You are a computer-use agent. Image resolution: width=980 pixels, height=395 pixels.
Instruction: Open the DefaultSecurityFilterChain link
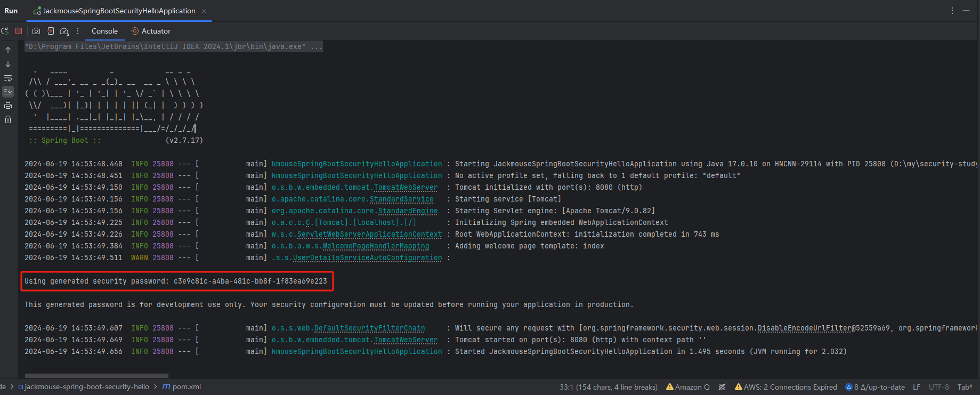(x=369, y=328)
